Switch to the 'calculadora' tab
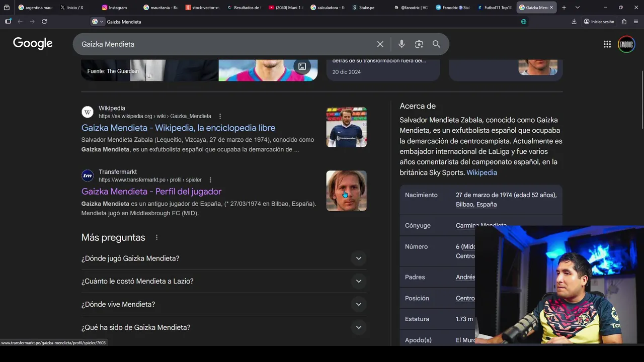This screenshot has width=644, height=362. (328, 8)
